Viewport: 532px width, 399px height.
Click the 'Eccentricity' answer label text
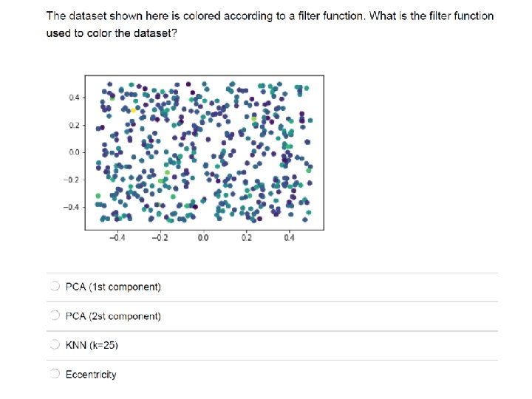tap(91, 374)
